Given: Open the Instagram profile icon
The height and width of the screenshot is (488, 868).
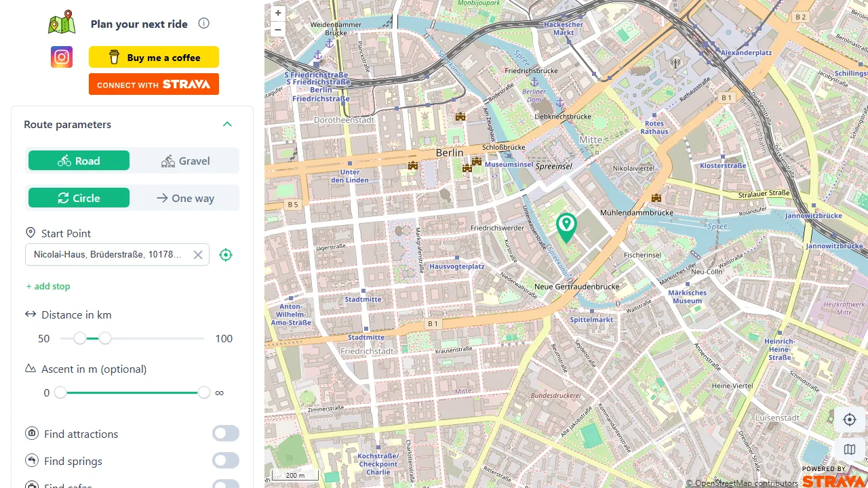Looking at the screenshot, I should (x=62, y=57).
